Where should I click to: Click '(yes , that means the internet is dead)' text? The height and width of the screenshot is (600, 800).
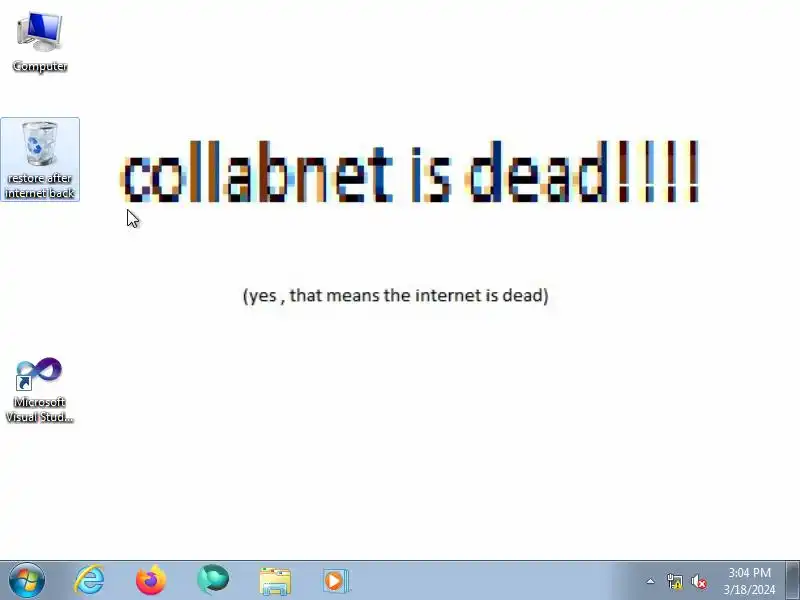[x=396, y=295]
